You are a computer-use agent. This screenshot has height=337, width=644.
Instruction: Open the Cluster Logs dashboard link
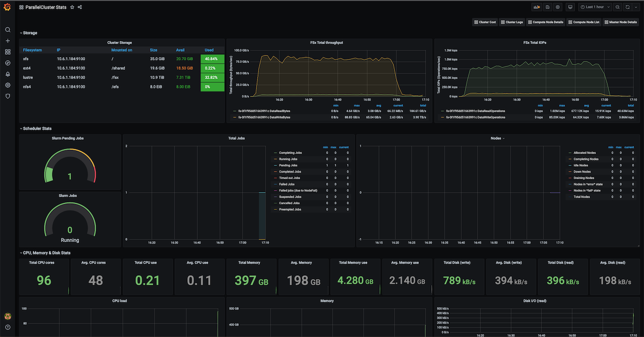click(512, 22)
